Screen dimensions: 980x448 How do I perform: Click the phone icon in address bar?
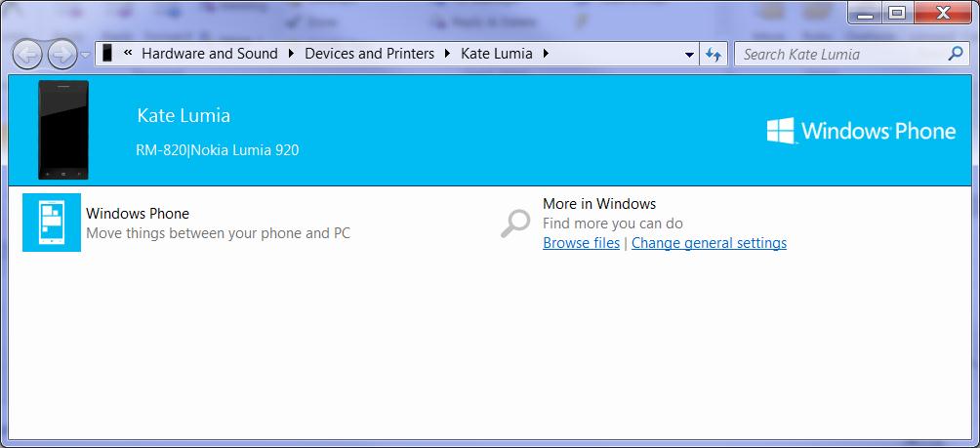(107, 54)
